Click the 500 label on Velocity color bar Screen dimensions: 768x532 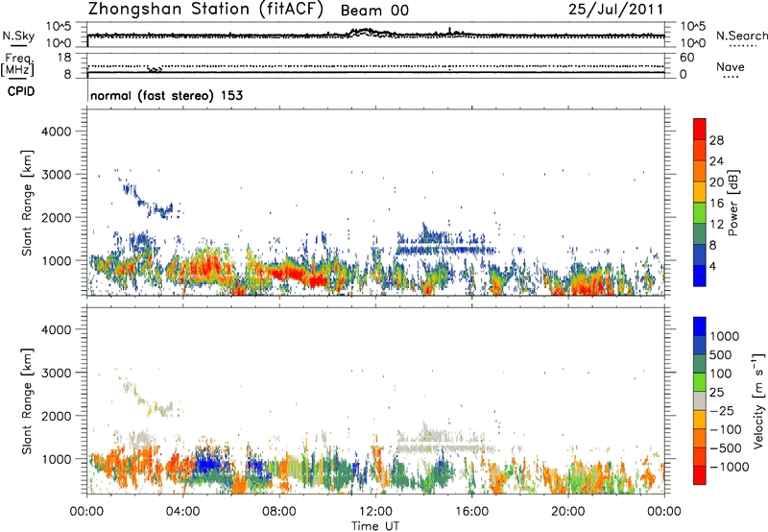coord(721,355)
